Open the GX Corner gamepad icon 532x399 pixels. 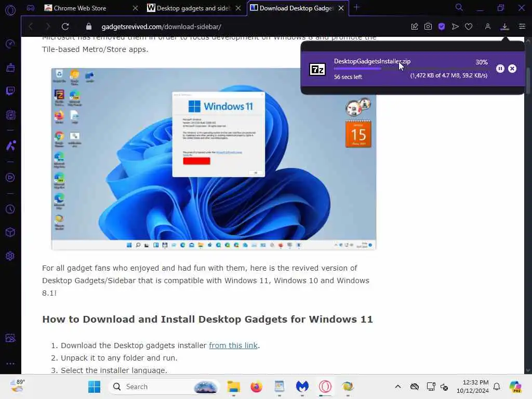point(31,8)
